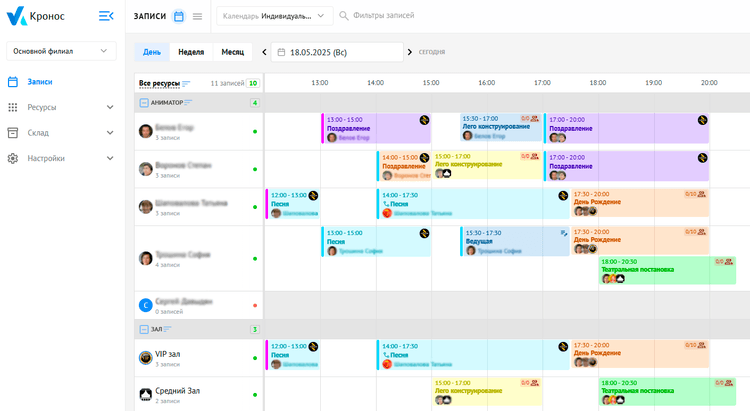Image resolution: width=750 pixels, height=411 pixels.
Task: Switch to calendar view icon next to Записи
Action: 178,16
